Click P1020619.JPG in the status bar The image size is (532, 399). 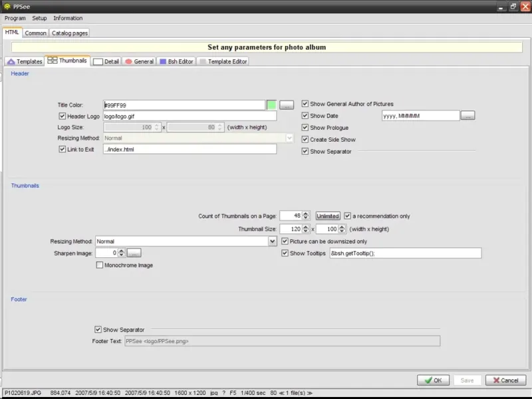coord(23,393)
